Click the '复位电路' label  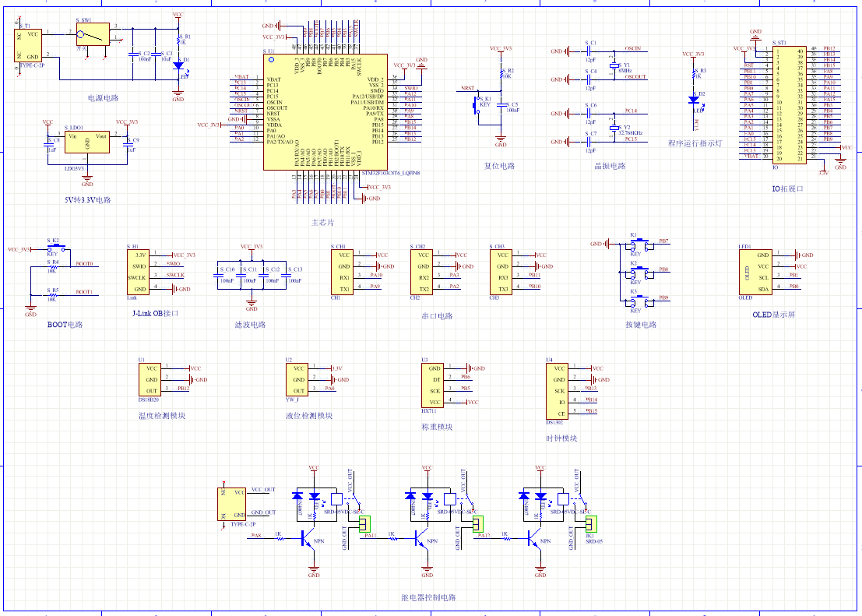pos(499,166)
